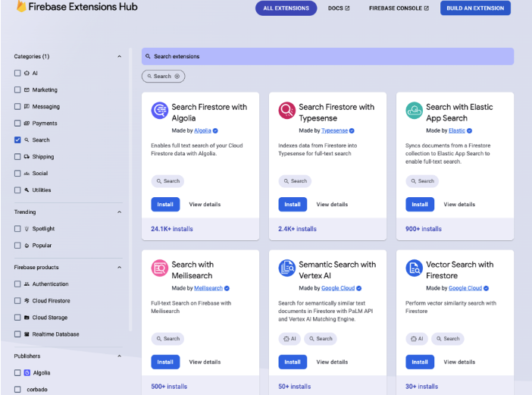Click verified badge next to Typesense publisher
Screen dimensions: 532x395
tap(352, 130)
